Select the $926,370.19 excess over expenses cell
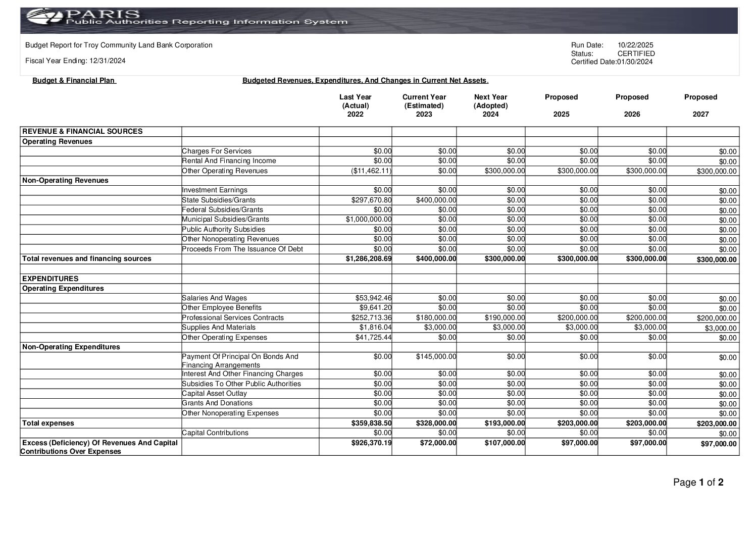Viewport: 756px width, 534px height. click(371, 443)
